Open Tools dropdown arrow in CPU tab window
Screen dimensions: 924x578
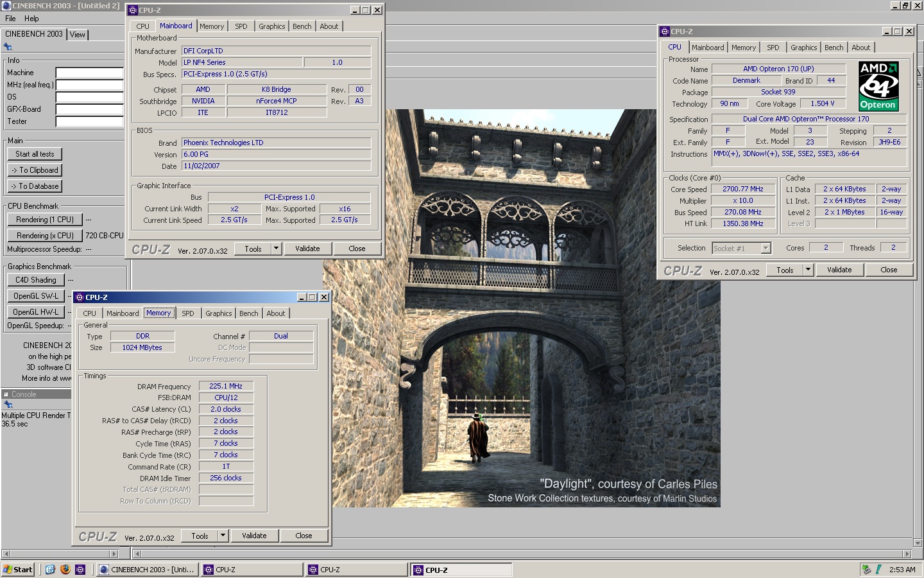coord(809,270)
